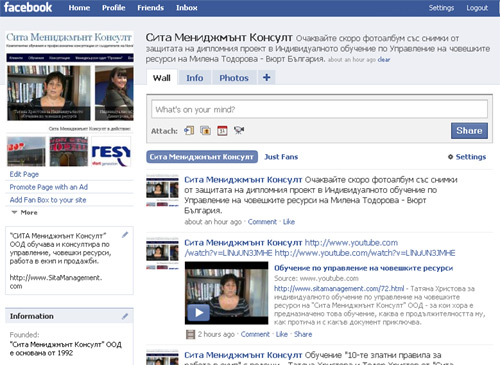Click into the What's on your mind field
500x365 pixels.
pyautogui.click(x=319, y=109)
